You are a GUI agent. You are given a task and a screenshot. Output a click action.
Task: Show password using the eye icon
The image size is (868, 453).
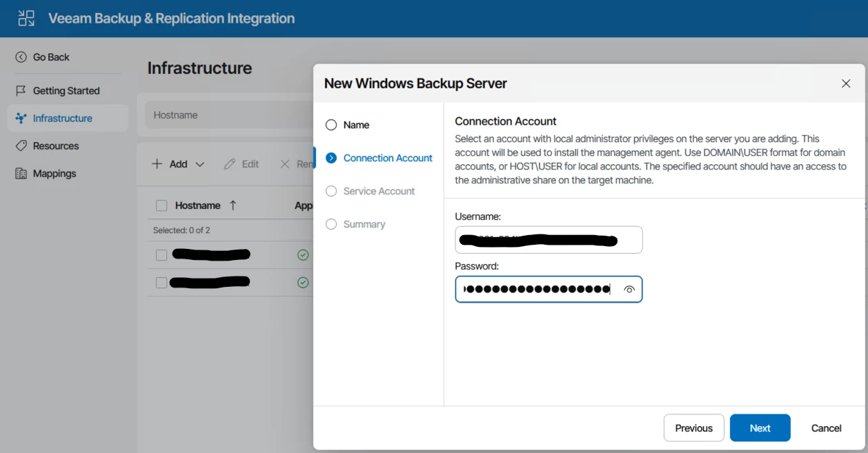click(x=629, y=290)
